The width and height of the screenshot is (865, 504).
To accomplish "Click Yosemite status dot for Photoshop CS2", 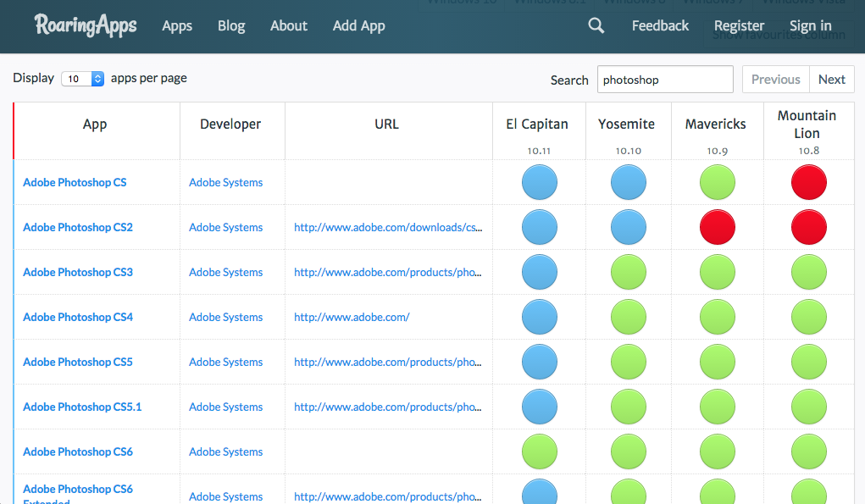I will click(x=629, y=227).
